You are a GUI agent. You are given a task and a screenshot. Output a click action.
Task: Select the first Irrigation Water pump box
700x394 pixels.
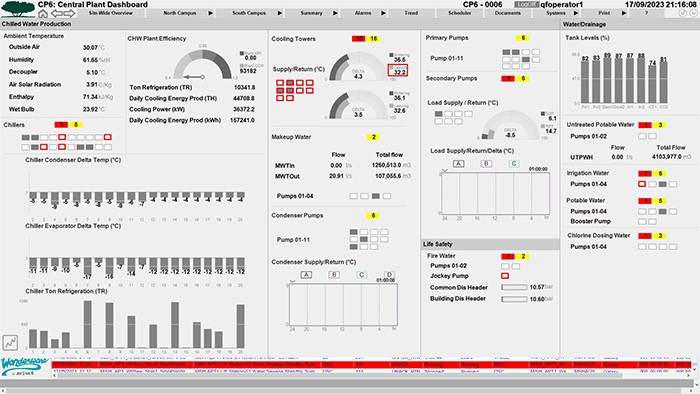(642, 184)
